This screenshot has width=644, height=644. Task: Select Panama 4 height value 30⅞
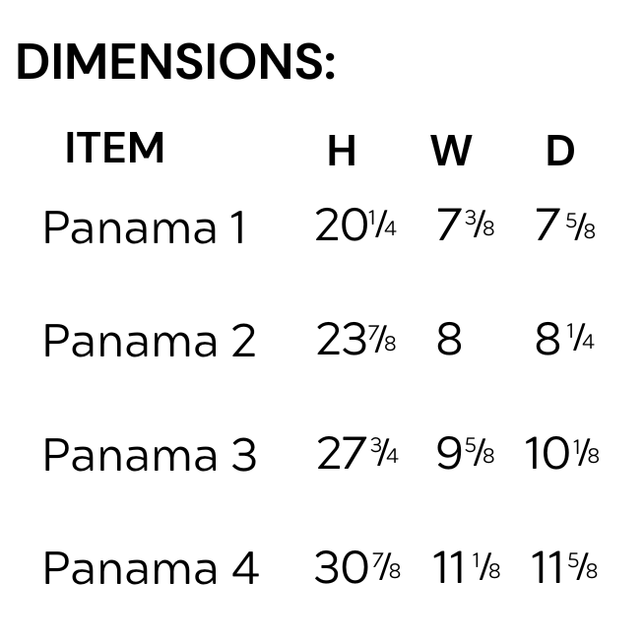click(x=357, y=568)
